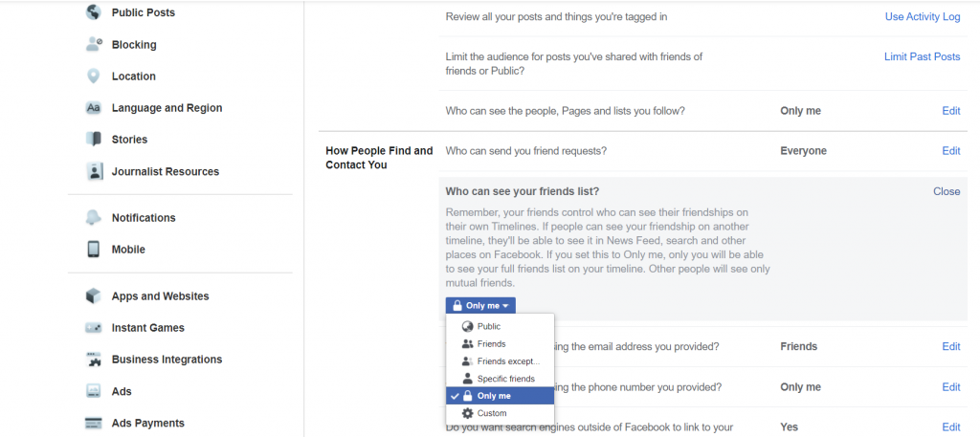
Task: Click the Mobile phone icon
Action: pos(93,249)
